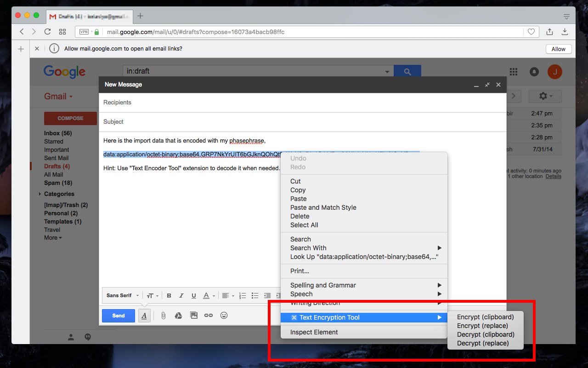Insert a link with the chain icon
The width and height of the screenshot is (588, 368).
click(209, 315)
